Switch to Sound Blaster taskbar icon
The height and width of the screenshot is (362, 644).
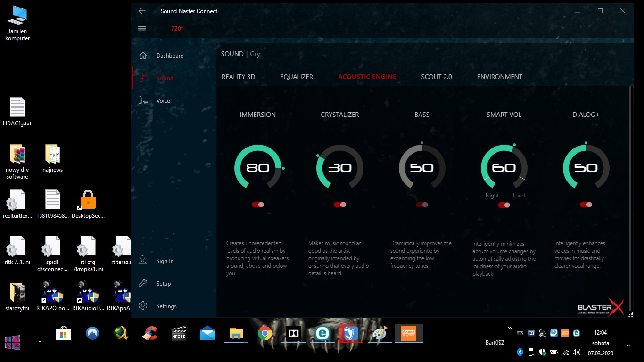click(x=408, y=333)
